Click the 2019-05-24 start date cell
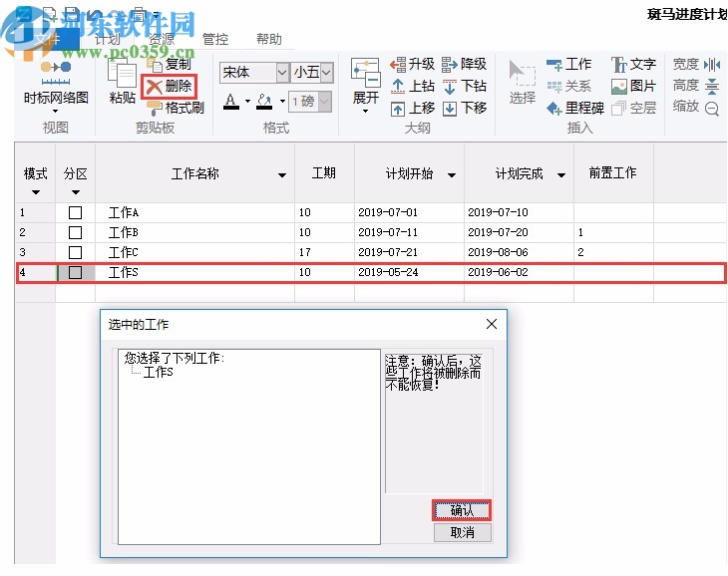728x576 pixels. 409,272
